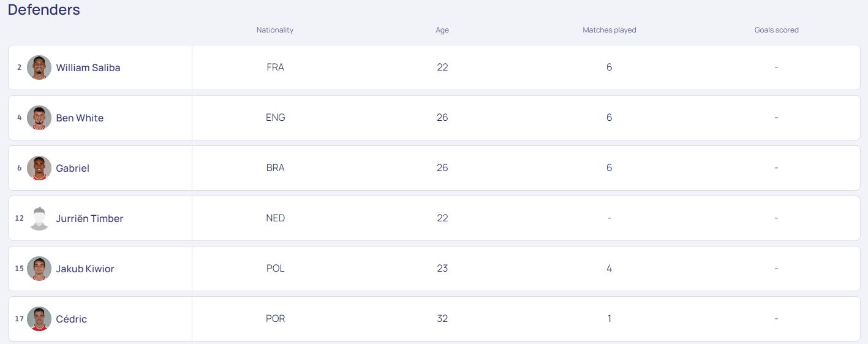Open Jurriën Timber's profile link
Image resolution: width=868 pixels, height=344 pixels.
coord(89,218)
